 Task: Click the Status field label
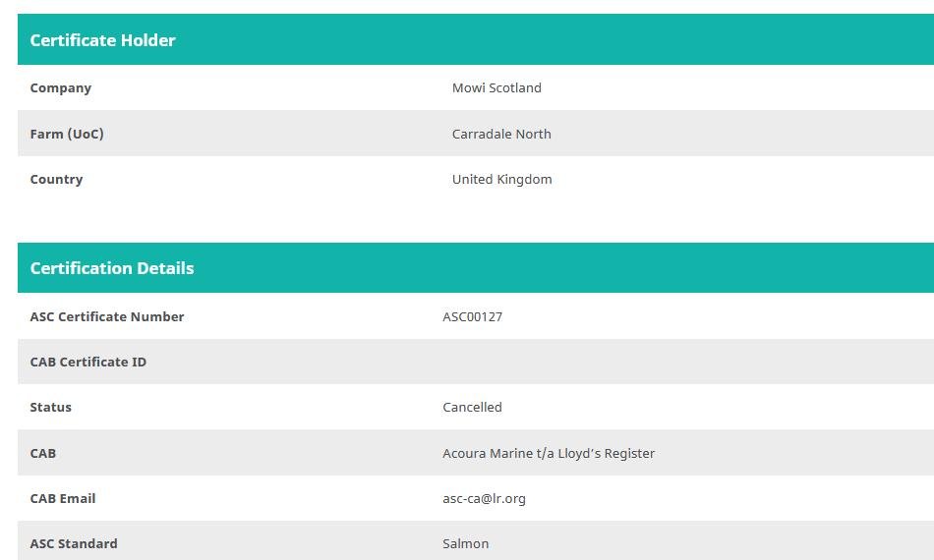(50, 407)
